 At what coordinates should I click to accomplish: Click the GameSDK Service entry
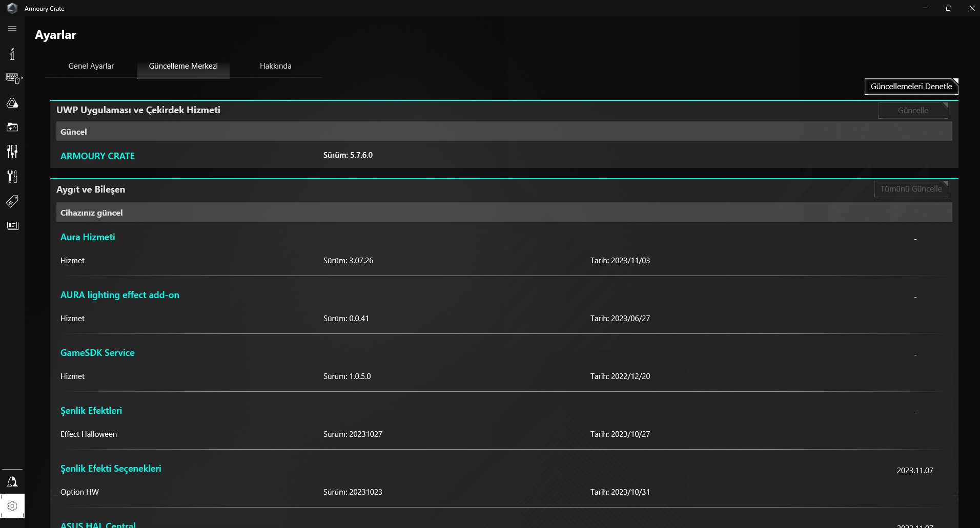(97, 353)
